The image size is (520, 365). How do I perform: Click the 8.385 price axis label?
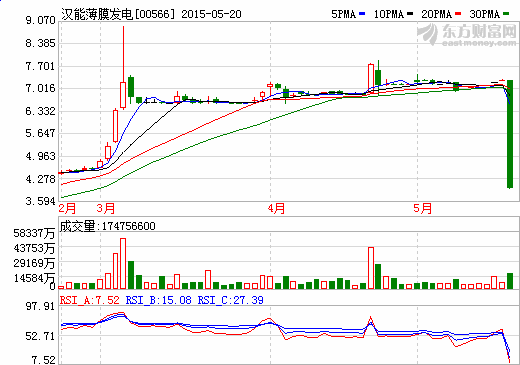40,43
